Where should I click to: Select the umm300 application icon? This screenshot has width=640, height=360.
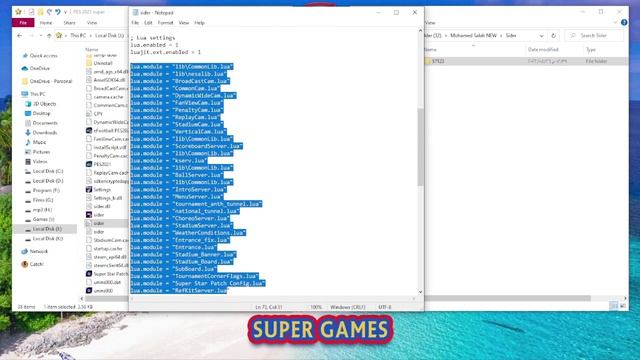pos(89,291)
